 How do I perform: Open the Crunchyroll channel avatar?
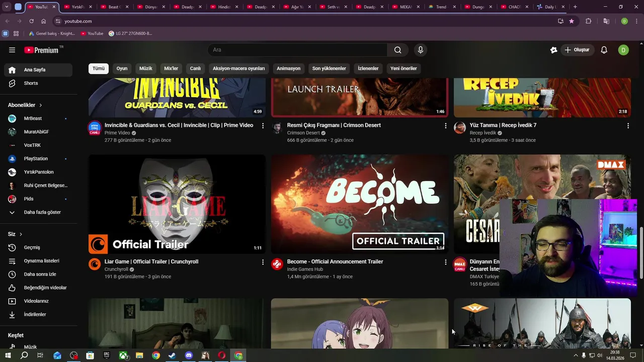[x=95, y=264]
